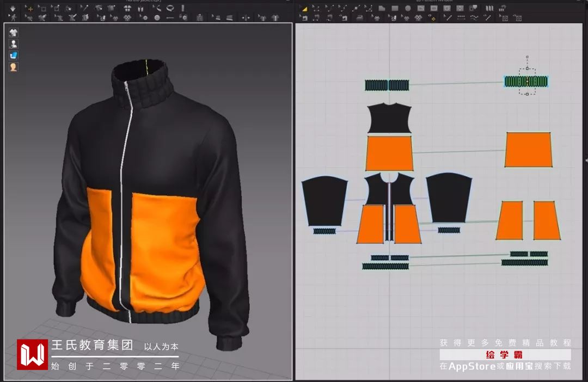Select the left sleeve cuff rib piece
The image size is (588, 382).
pyautogui.click(x=324, y=231)
